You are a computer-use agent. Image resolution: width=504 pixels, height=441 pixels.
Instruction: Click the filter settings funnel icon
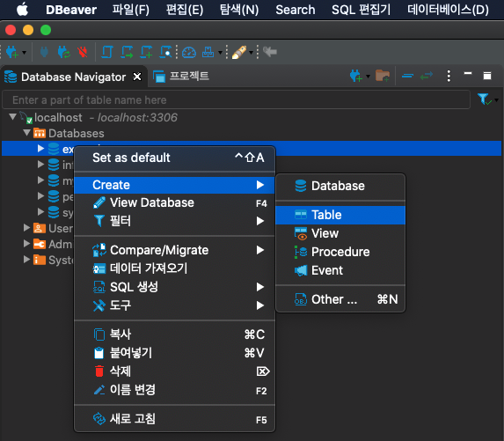[x=484, y=99]
